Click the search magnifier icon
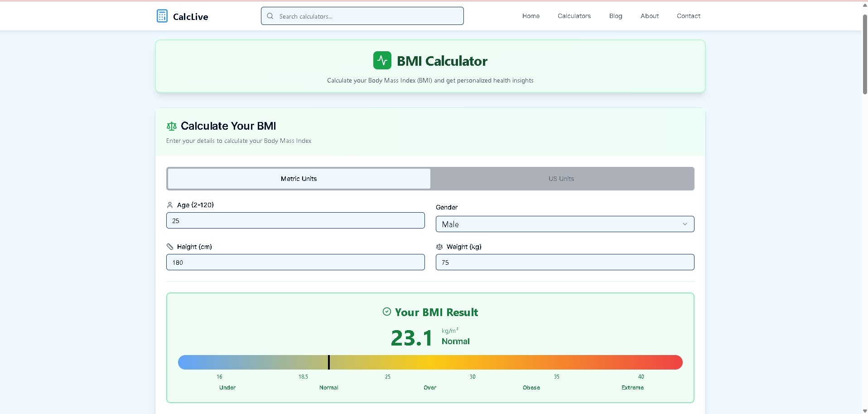The height and width of the screenshot is (414, 868). point(270,16)
